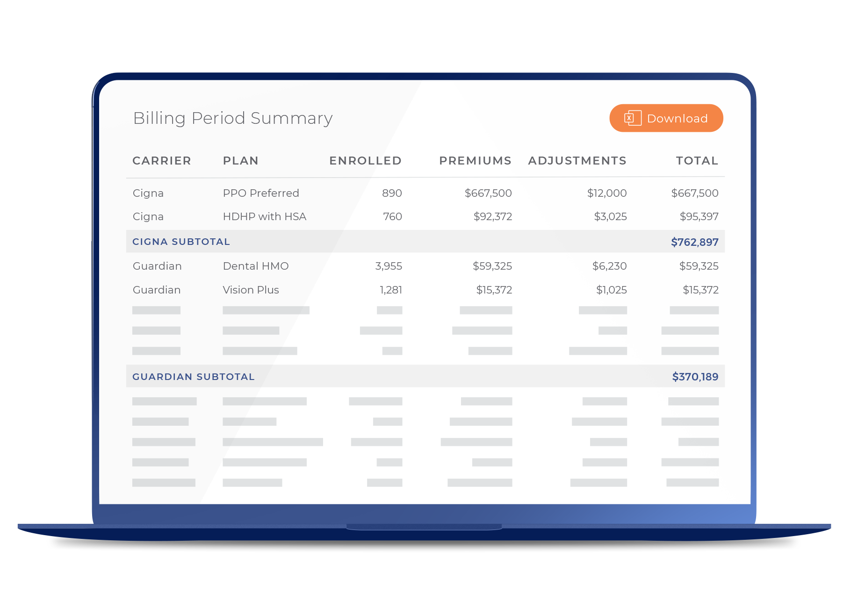
Task: Sort by the TOTAL column header
Action: pyautogui.click(x=697, y=160)
